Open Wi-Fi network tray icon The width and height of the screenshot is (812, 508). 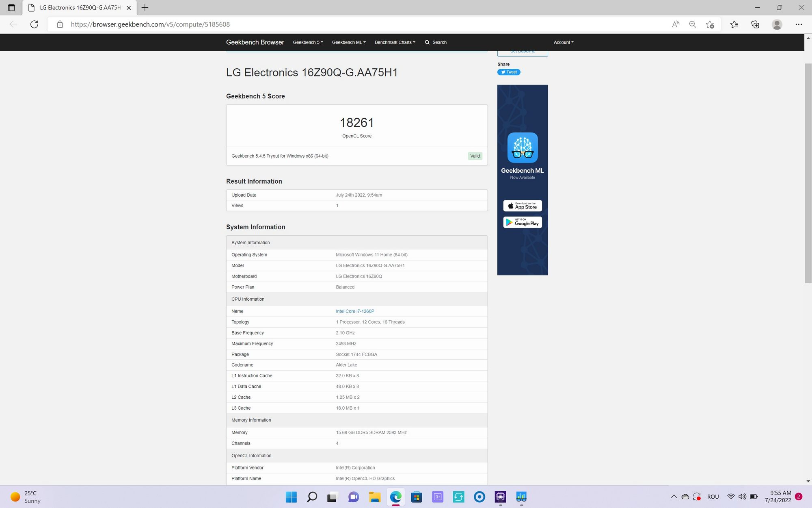pyautogui.click(x=731, y=497)
